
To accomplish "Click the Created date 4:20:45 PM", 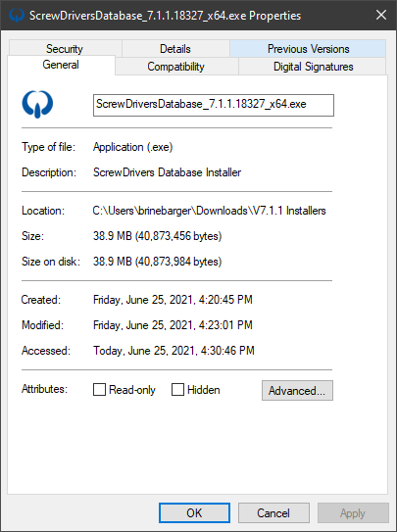I will (173, 300).
